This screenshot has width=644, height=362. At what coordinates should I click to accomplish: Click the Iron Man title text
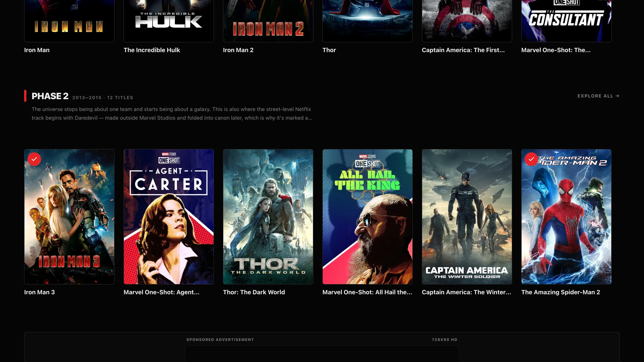click(37, 50)
